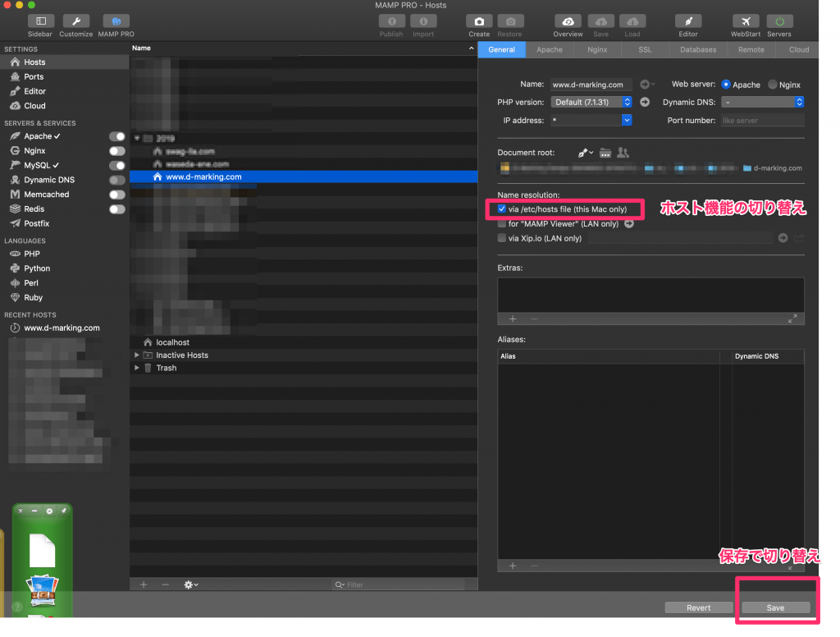Select Apache as web server radio
The width and height of the screenshot is (840, 637).
726,85
